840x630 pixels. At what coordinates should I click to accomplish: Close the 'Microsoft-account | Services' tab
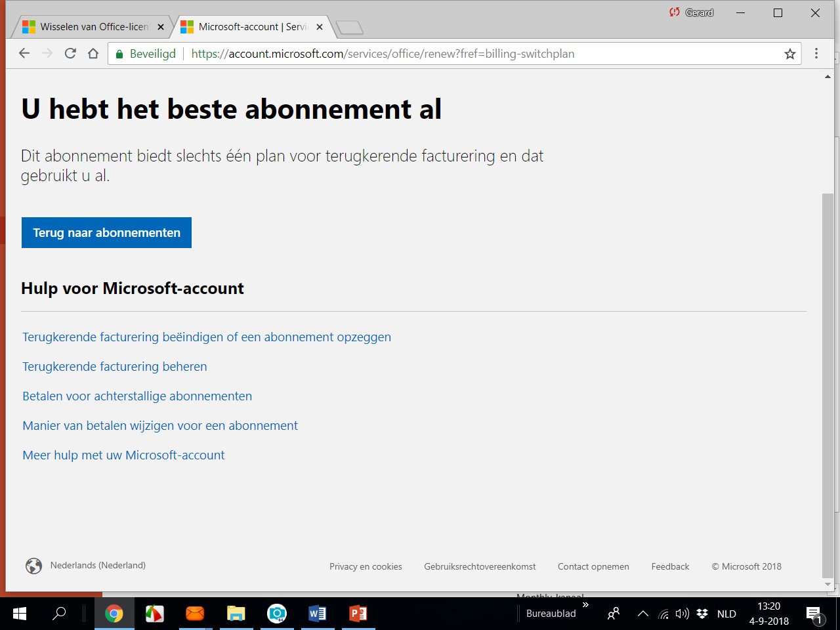[x=320, y=27]
